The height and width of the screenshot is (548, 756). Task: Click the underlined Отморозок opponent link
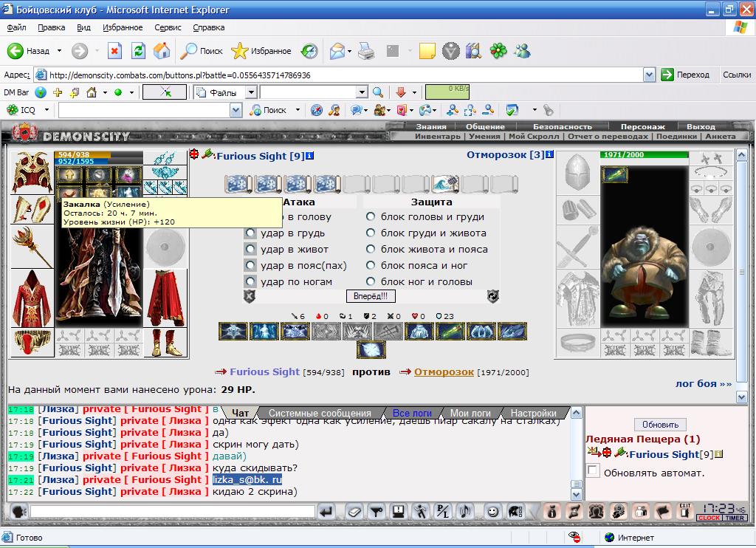click(444, 372)
